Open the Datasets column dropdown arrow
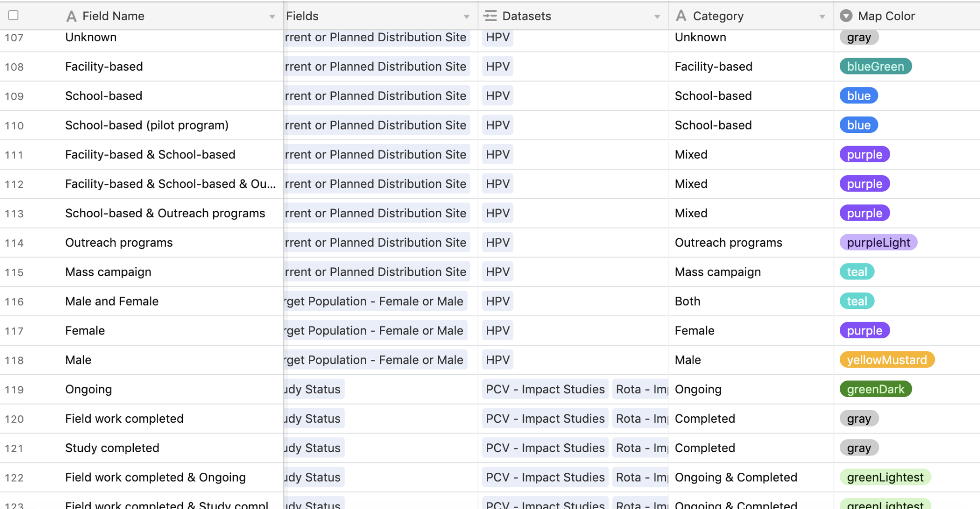Screen dimensions: 980x509 pyautogui.click(x=657, y=17)
